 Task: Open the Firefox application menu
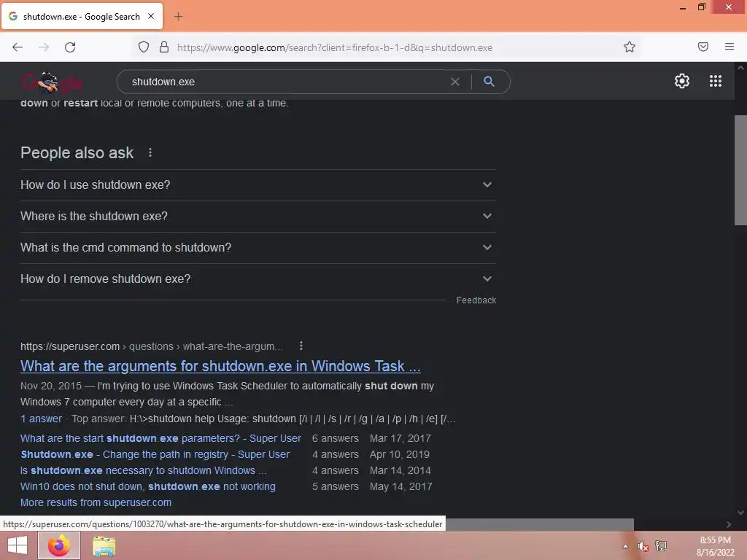pos(729,47)
